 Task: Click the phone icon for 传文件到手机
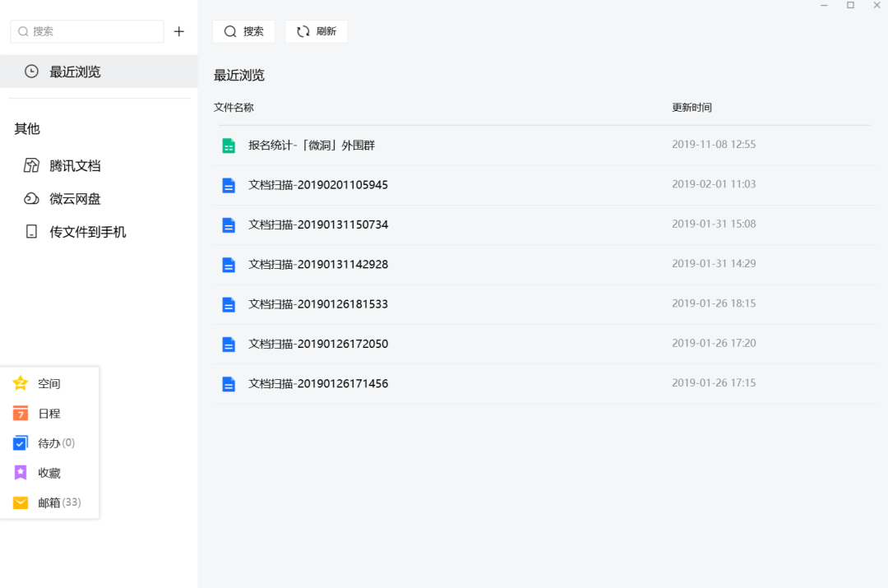point(32,232)
